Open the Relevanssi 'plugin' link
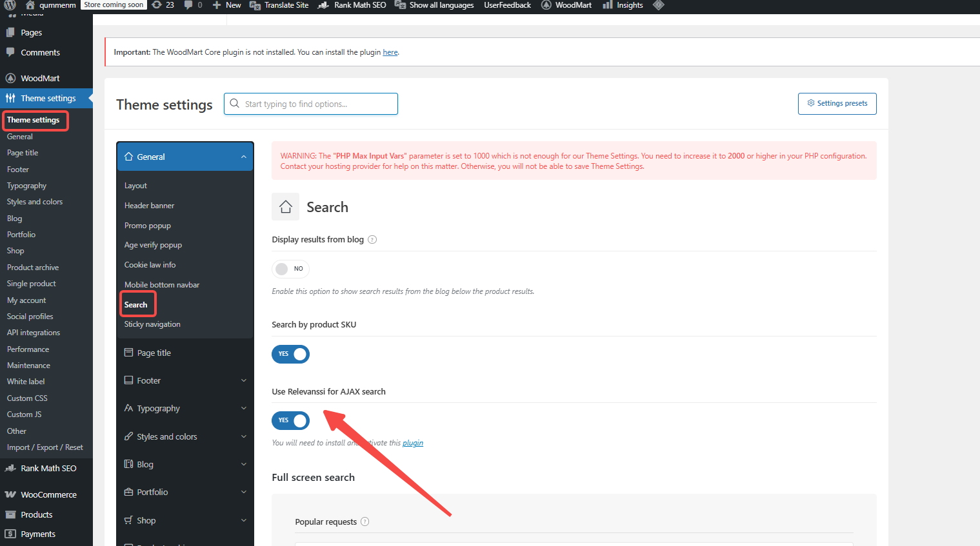980x546 pixels. click(x=413, y=443)
